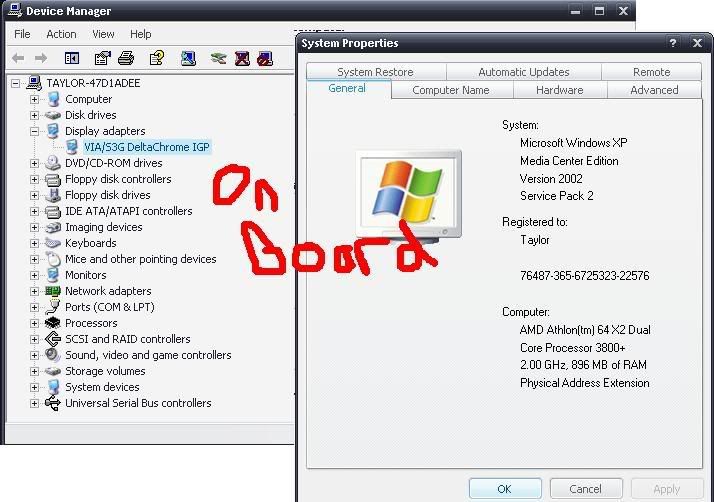Click the Disable device toolbar icon
This screenshot has height=502, width=714.
265,58
